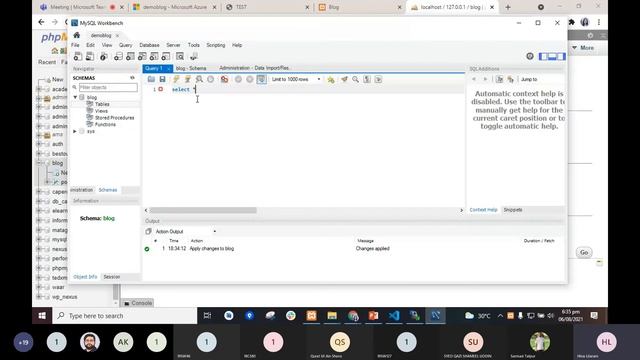The width and height of the screenshot is (640, 360).
Task: Click Go button in phpMyAdmin
Action: (x=584, y=253)
